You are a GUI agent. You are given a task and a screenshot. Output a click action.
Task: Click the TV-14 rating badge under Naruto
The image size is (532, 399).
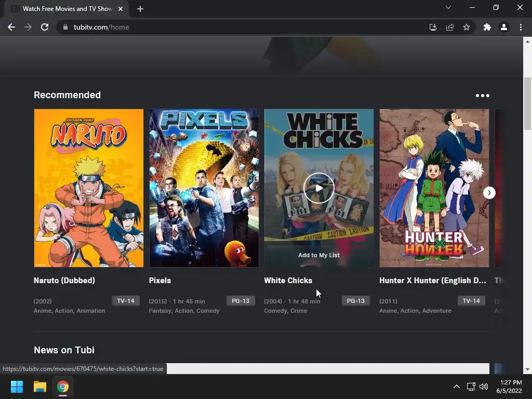[x=126, y=301]
